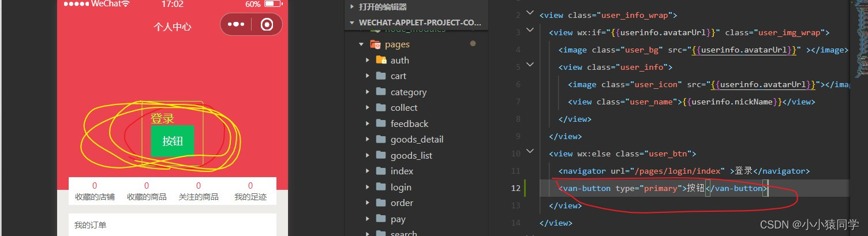Screen dimensions: 868x236
Task: Click the three-dots capsule menu icon
Action: [236, 25]
